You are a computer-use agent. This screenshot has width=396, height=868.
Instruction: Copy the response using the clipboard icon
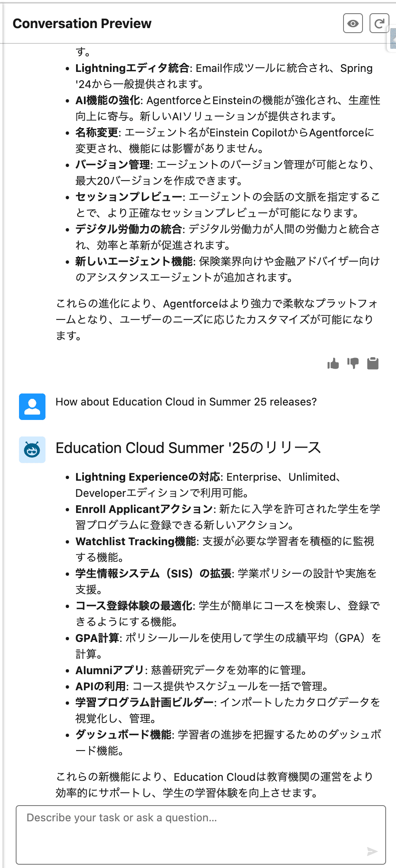pos(373,364)
